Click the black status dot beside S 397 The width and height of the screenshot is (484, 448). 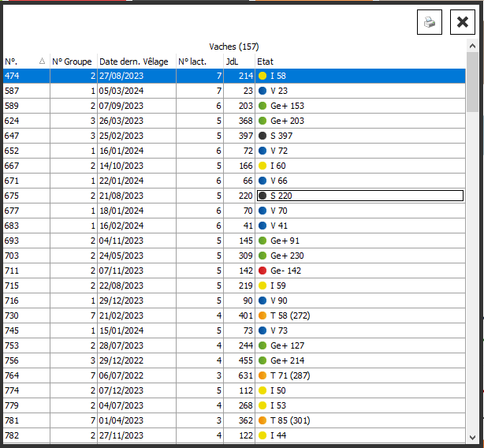point(262,136)
